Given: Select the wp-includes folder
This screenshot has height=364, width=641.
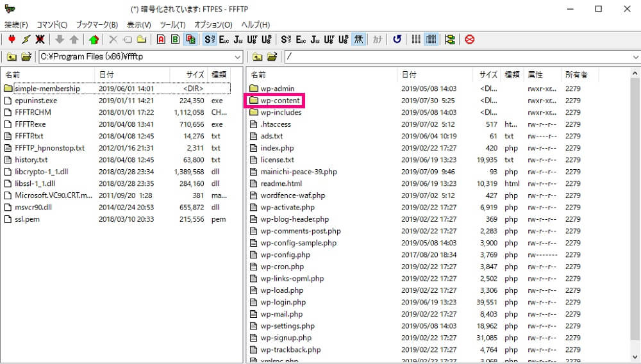Looking at the screenshot, I should (281, 112).
